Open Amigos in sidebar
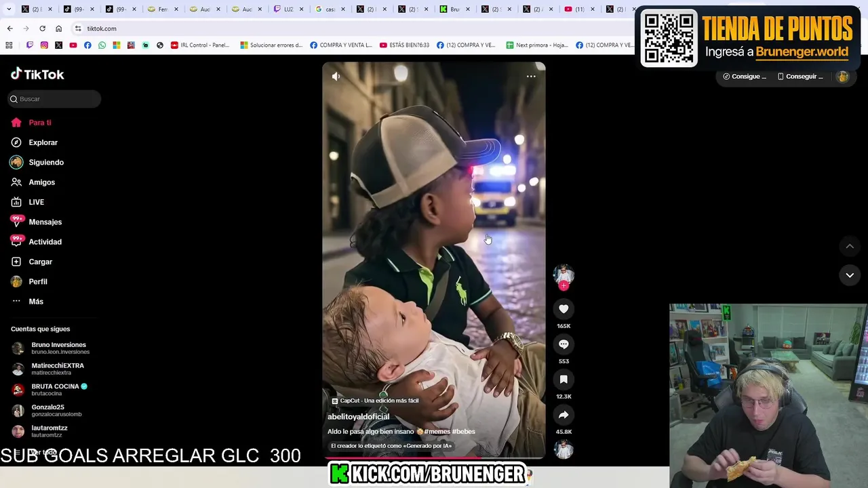The image size is (868, 488). (x=41, y=182)
